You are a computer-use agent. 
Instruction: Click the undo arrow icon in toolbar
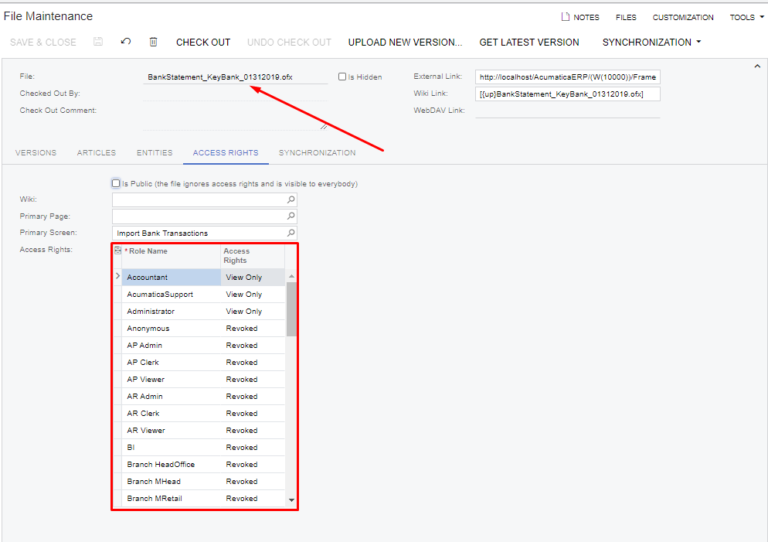point(125,42)
